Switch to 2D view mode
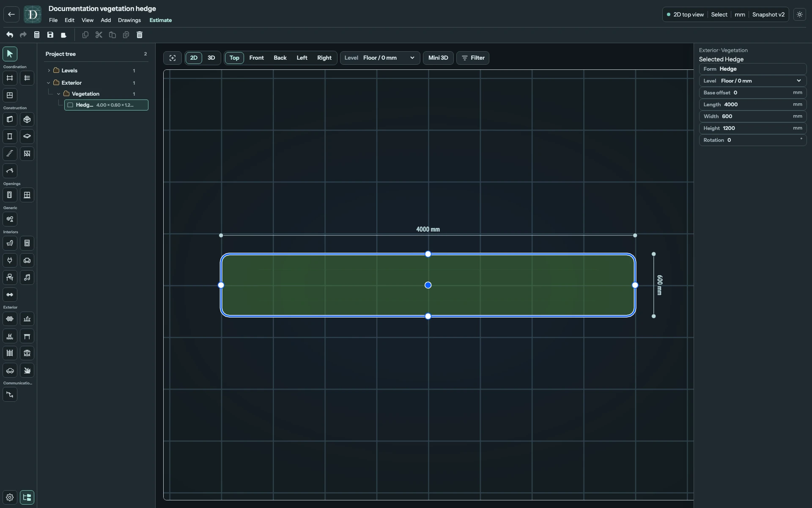 point(194,58)
